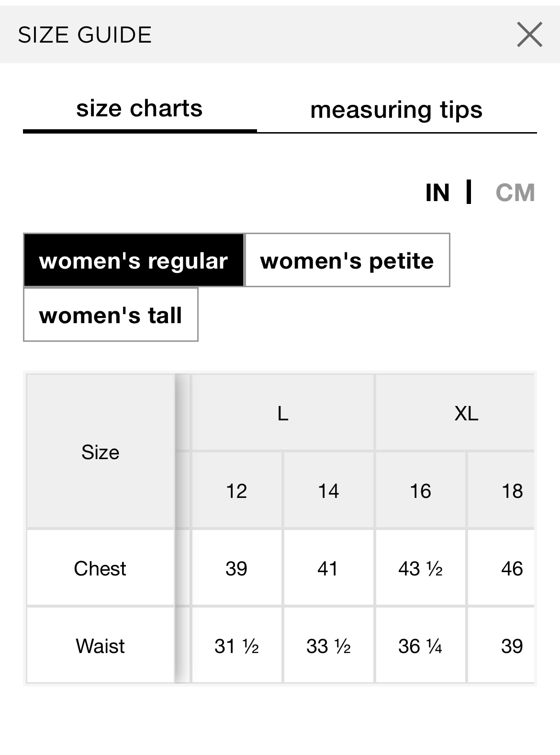Click the waist value 36 ¼ cell

click(x=420, y=645)
